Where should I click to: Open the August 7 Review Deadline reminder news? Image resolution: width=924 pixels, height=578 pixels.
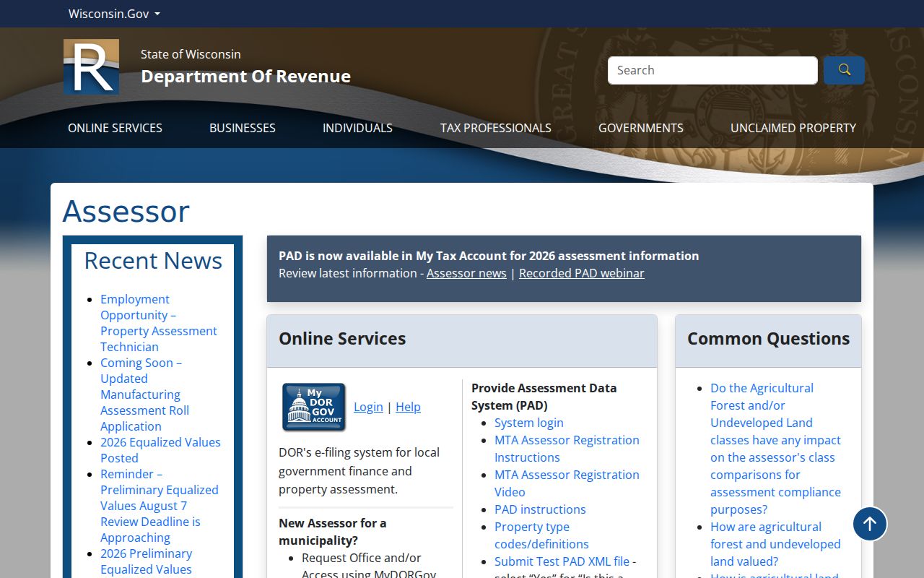tap(159, 506)
